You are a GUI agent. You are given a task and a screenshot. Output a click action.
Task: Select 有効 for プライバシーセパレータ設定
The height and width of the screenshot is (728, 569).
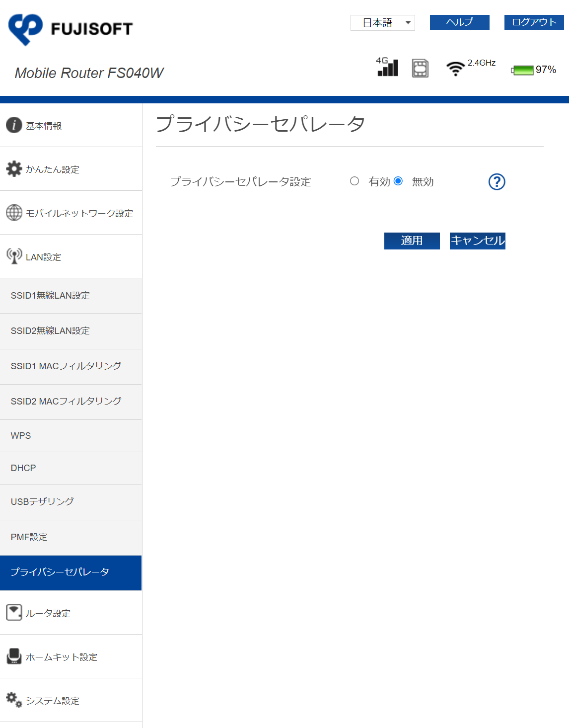355,181
